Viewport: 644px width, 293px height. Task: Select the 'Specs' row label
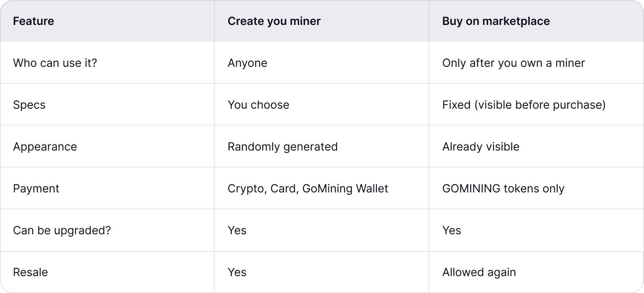[29, 105]
